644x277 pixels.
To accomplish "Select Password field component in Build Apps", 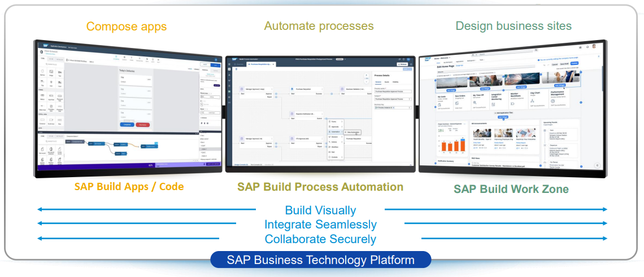I will (59, 97).
